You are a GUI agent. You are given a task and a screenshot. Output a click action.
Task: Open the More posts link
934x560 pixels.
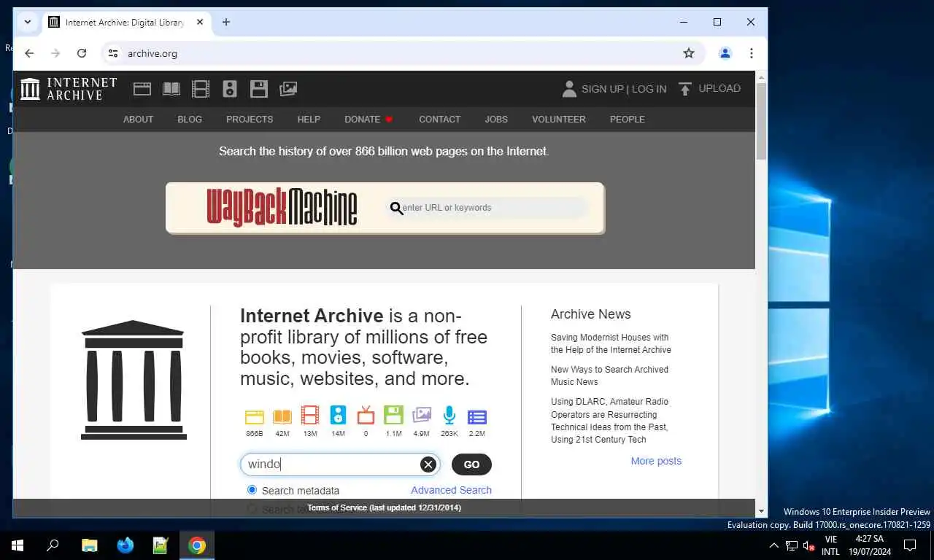click(x=656, y=461)
